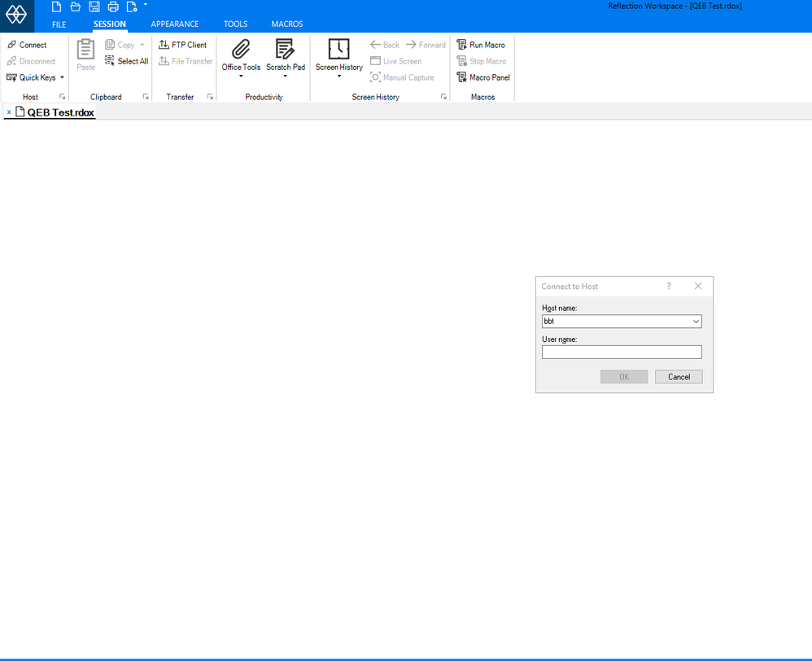
Task: Expand the Host group dialog launcher
Action: pos(63,97)
